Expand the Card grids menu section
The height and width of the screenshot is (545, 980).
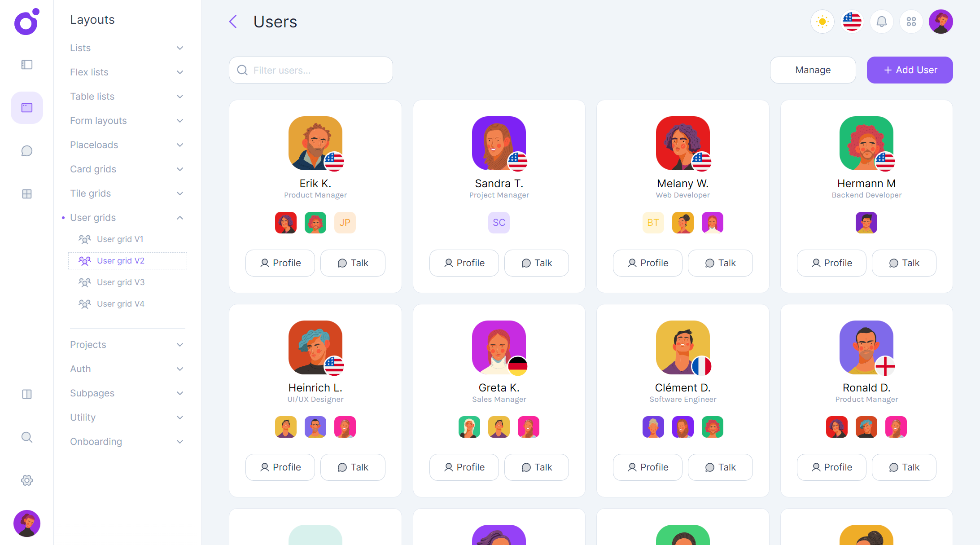[127, 169]
